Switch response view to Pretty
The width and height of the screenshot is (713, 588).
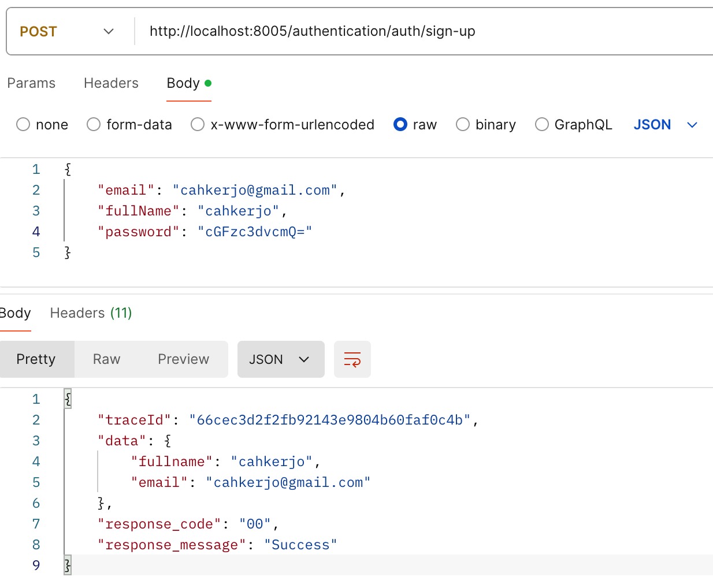click(36, 359)
